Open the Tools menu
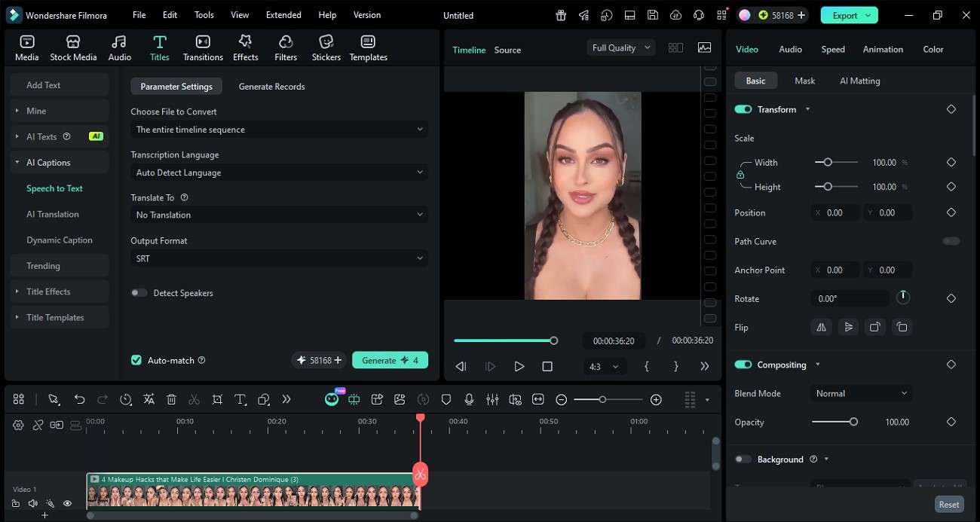The height and width of the screenshot is (522, 980). point(204,15)
